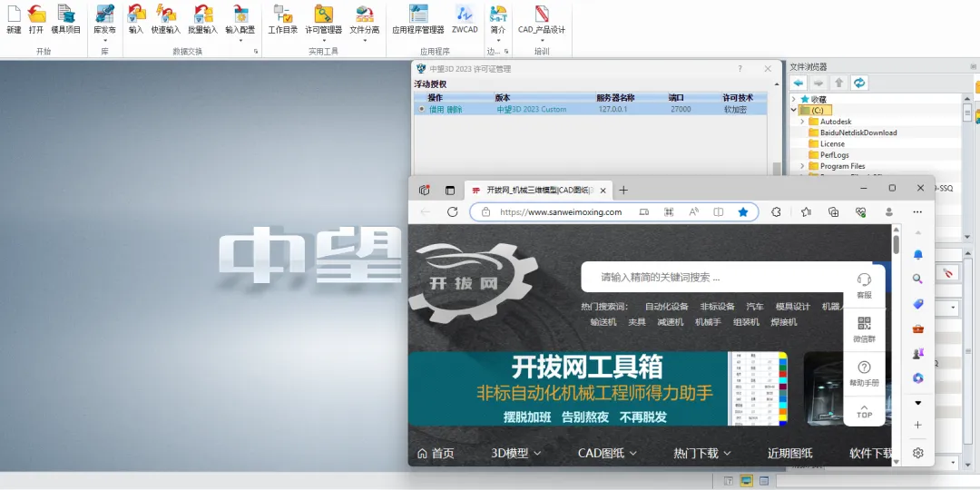Click the keyword search input field

(712, 277)
